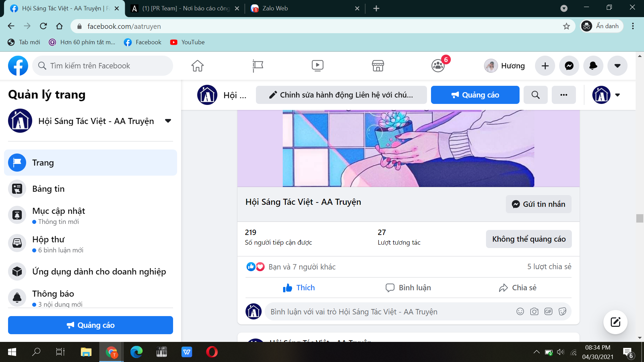Open the notifications bell in top bar
Screen dimensions: 644x362
pos(593,66)
